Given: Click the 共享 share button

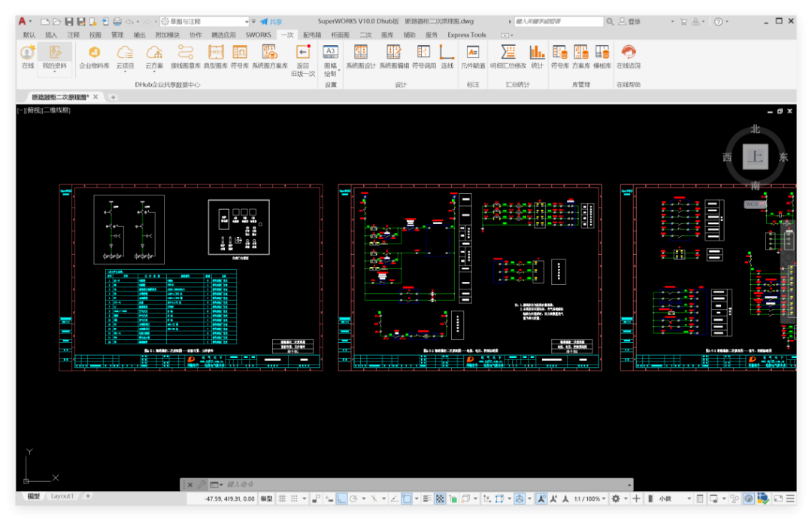Looking at the screenshot, I should coord(271,21).
